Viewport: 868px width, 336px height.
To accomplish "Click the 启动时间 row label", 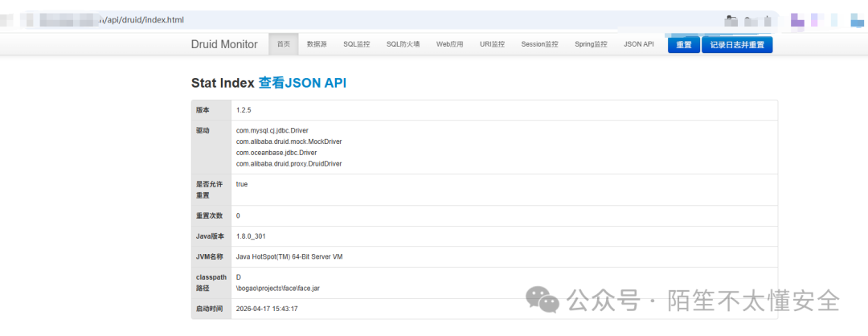I will [209, 309].
